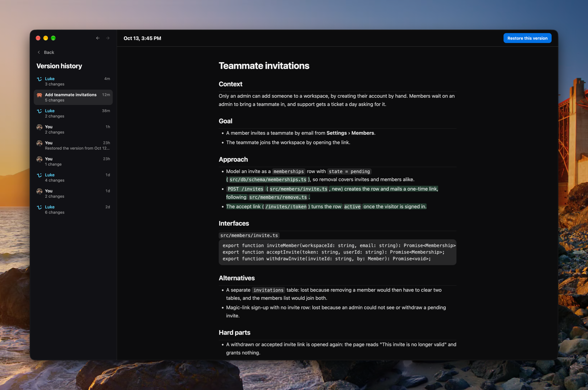Click the highlighted active inline code
This screenshot has width=588, height=390.
(x=352, y=207)
